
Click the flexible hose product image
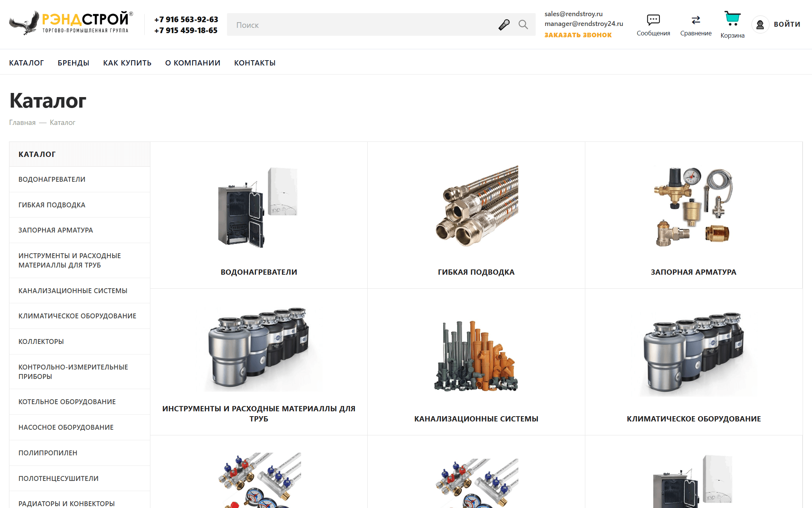[476, 206]
